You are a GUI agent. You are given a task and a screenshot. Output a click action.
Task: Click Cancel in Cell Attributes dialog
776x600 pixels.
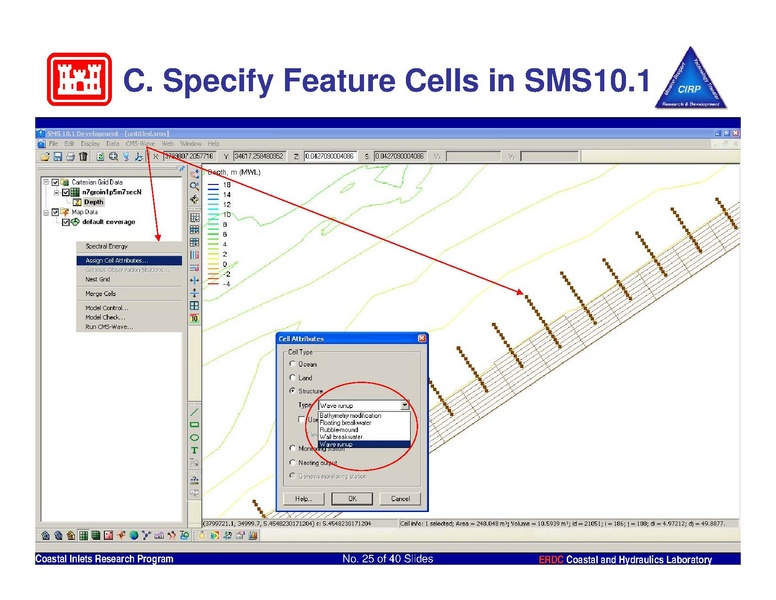tap(400, 499)
